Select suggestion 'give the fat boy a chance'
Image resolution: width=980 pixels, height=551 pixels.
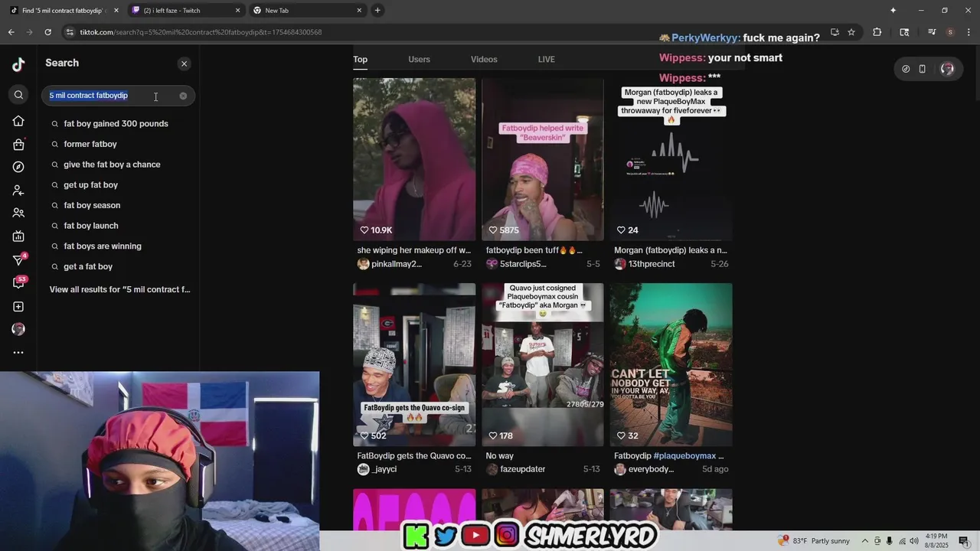point(112,165)
